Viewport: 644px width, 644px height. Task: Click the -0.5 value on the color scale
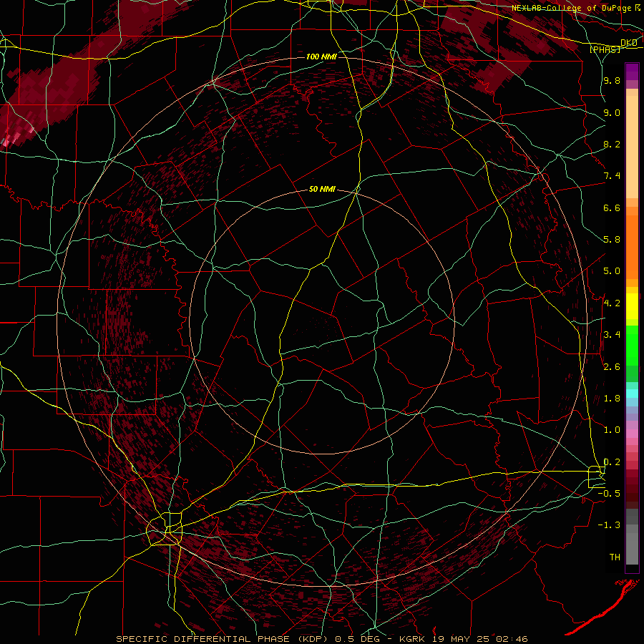pos(609,493)
